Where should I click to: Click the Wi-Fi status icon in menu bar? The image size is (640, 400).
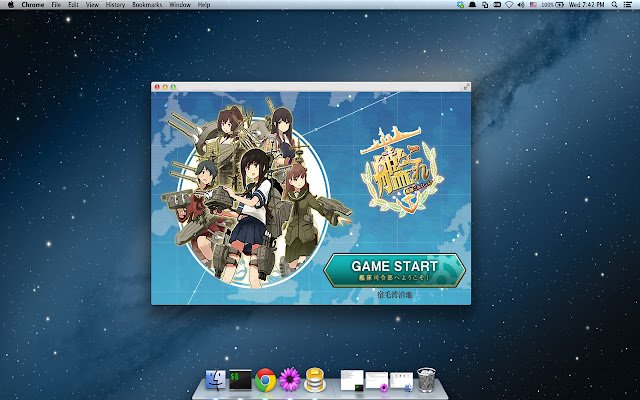[x=509, y=5]
